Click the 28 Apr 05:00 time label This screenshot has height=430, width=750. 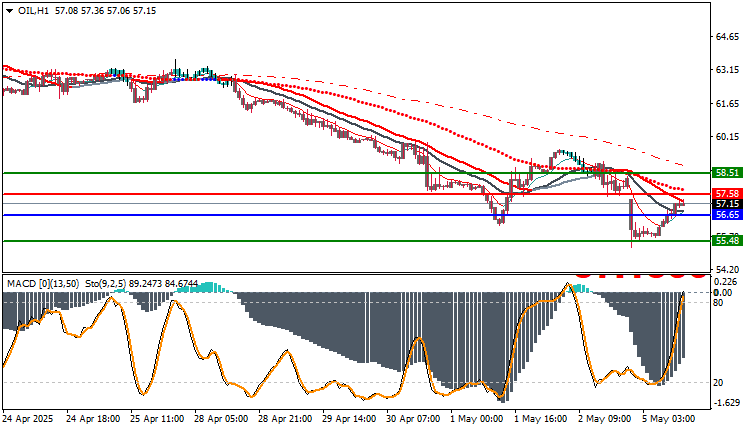[221, 419]
